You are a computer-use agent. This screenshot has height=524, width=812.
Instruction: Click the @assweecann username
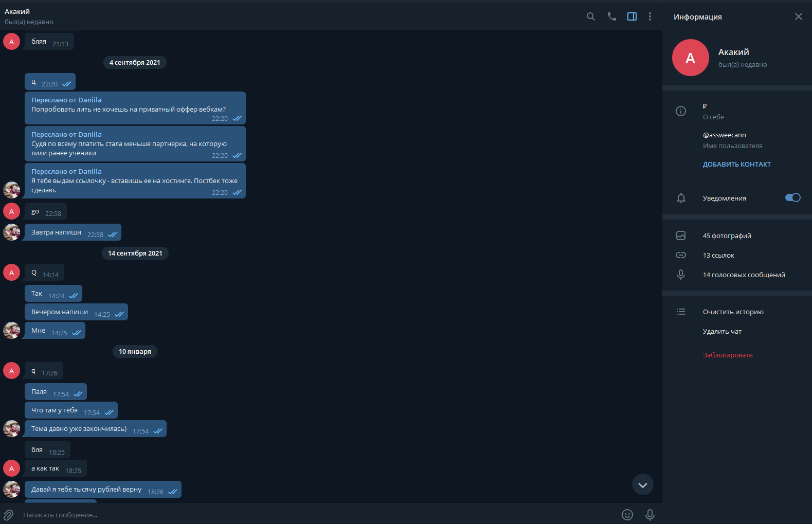(x=724, y=135)
